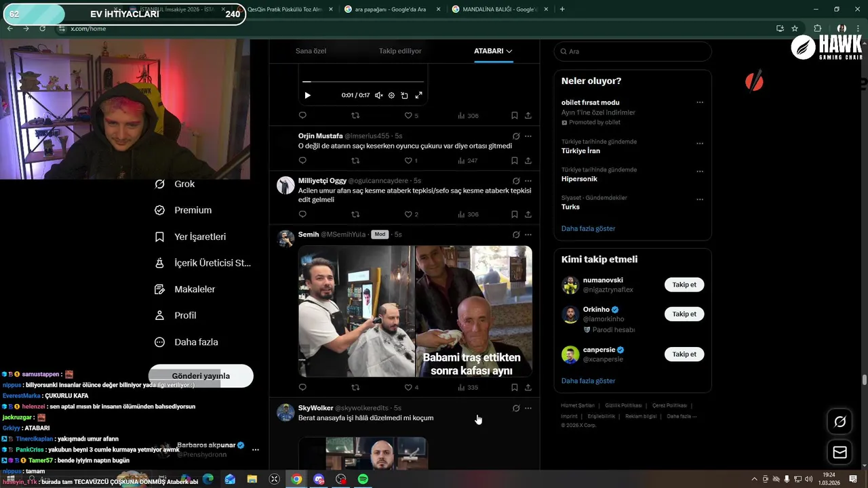
Task: Open options for Hipersonik trend
Action: [700, 171]
